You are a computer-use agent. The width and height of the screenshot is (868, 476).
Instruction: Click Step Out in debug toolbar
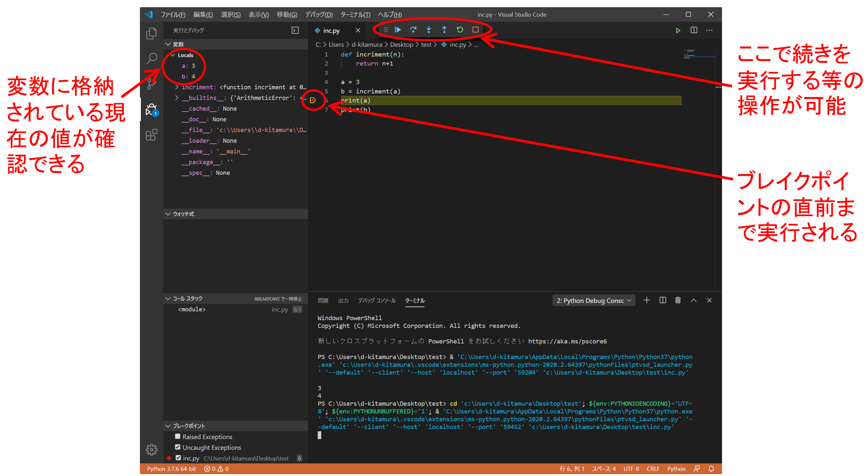(x=444, y=30)
